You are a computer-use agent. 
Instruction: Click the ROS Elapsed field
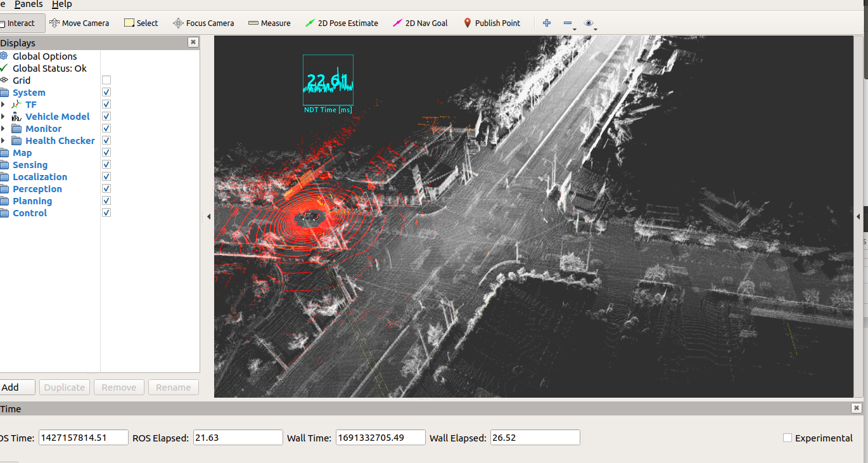[238, 438]
